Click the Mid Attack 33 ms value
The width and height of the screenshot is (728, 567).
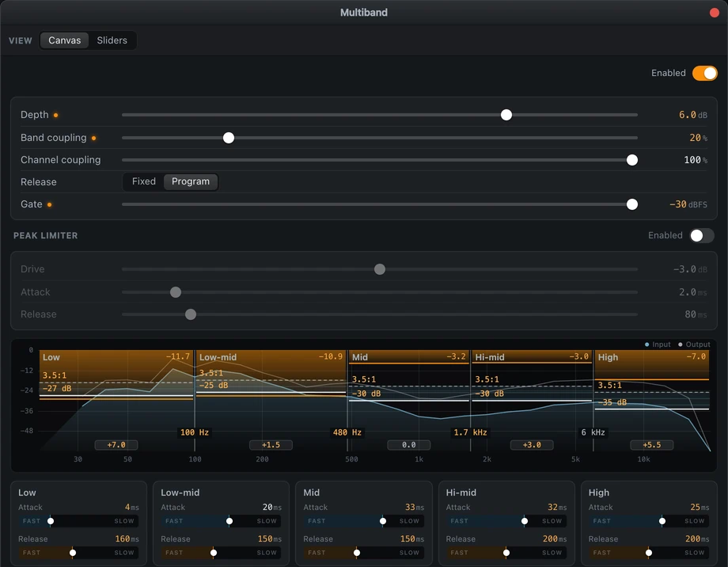(x=415, y=507)
